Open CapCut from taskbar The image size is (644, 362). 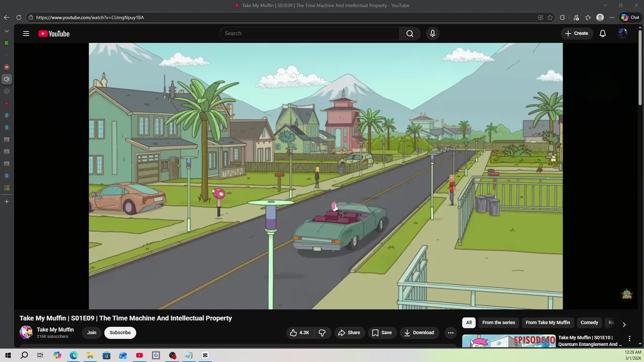pyautogui.click(x=205, y=355)
